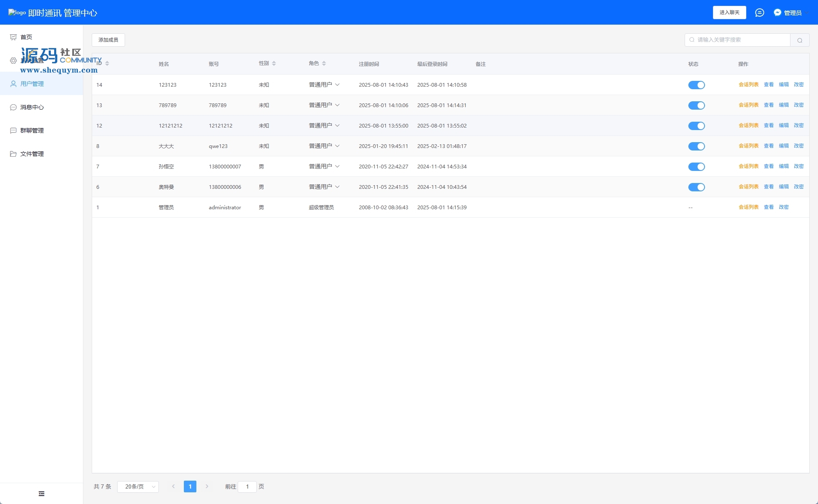Screen dimensions: 818x504
Task: Open 群聊管理 in sidebar menu
Action: [x=32, y=130]
